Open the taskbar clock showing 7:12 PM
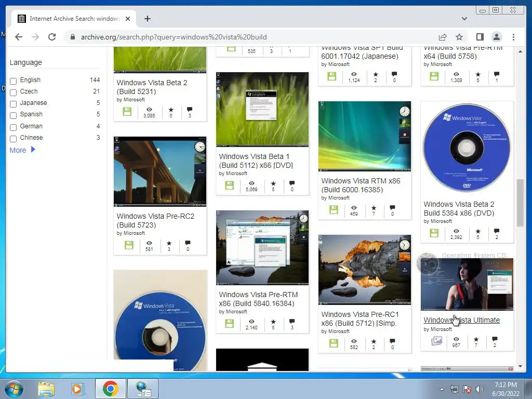532x399 pixels. (x=506, y=389)
